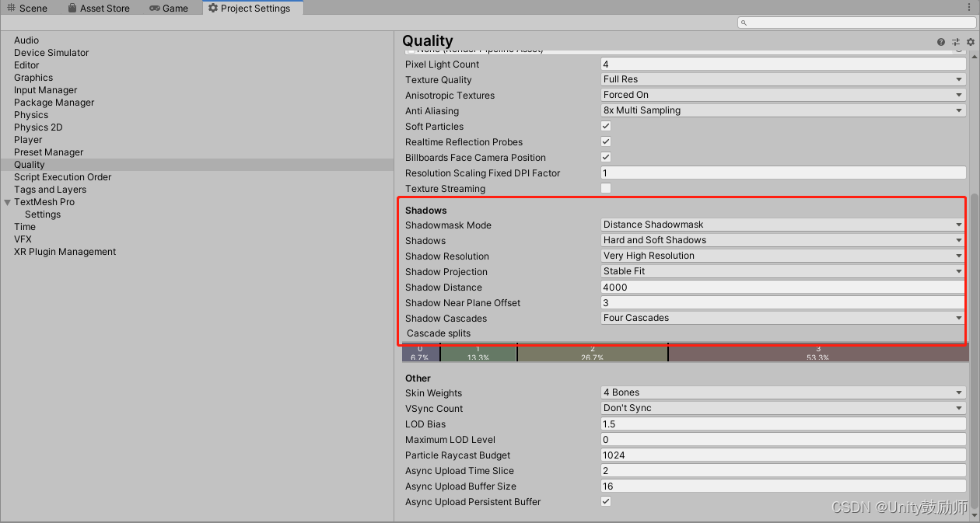Screen dimensions: 980x523
Task: Toggle Async Upload Persistent Buffer checkbox
Action: point(606,501)
